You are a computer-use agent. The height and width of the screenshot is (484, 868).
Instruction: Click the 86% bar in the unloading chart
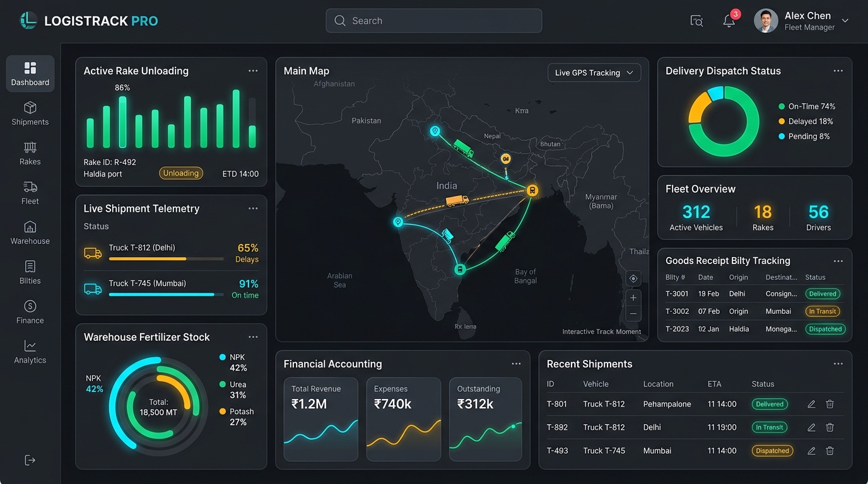[x=122, y=122]
